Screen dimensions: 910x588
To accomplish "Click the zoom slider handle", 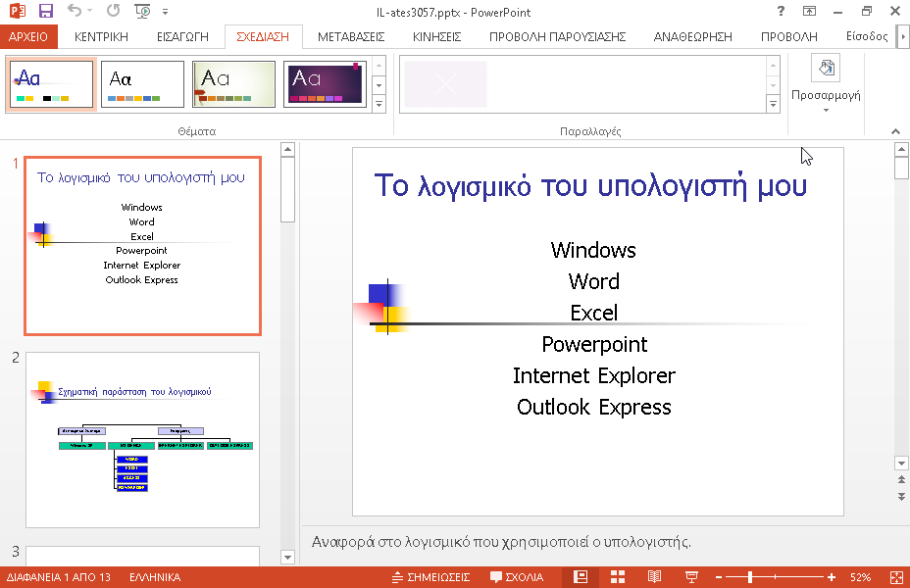I will [750, 577].
